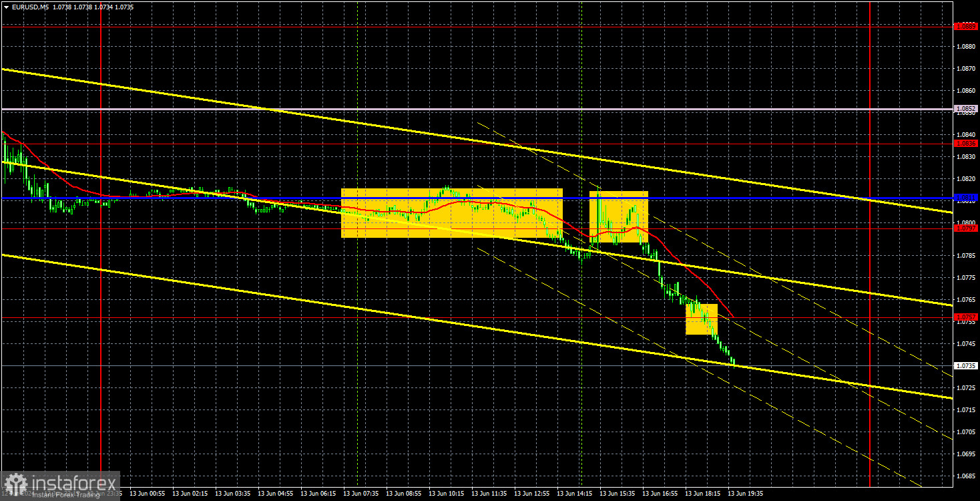980x501 pixels.
Task: Click the 13 Jun 02:15 time label
Action: click(190, 494)
